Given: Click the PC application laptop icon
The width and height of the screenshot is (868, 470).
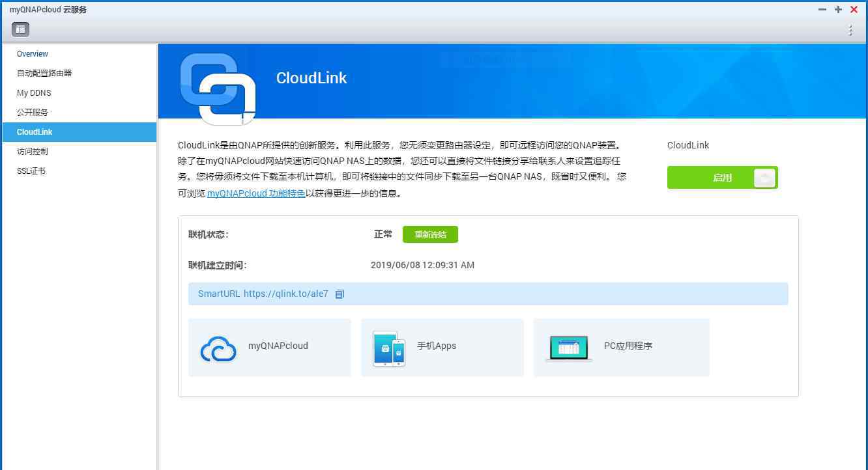Looking at the screenshot, I should pos(569,348).
